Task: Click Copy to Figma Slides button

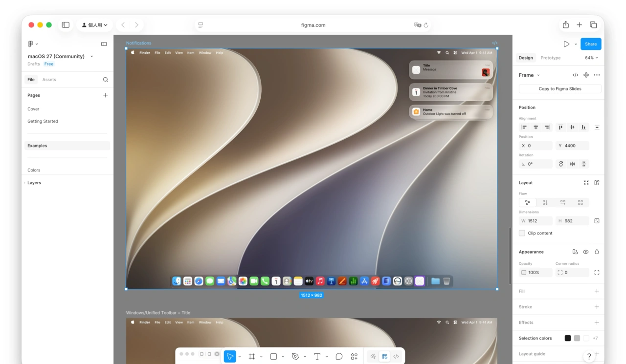Action: (x=560, y=89)
